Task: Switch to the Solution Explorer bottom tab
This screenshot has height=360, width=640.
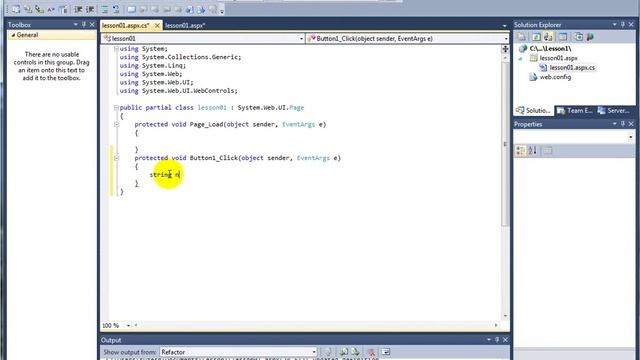Action: [x=533, y=111]
